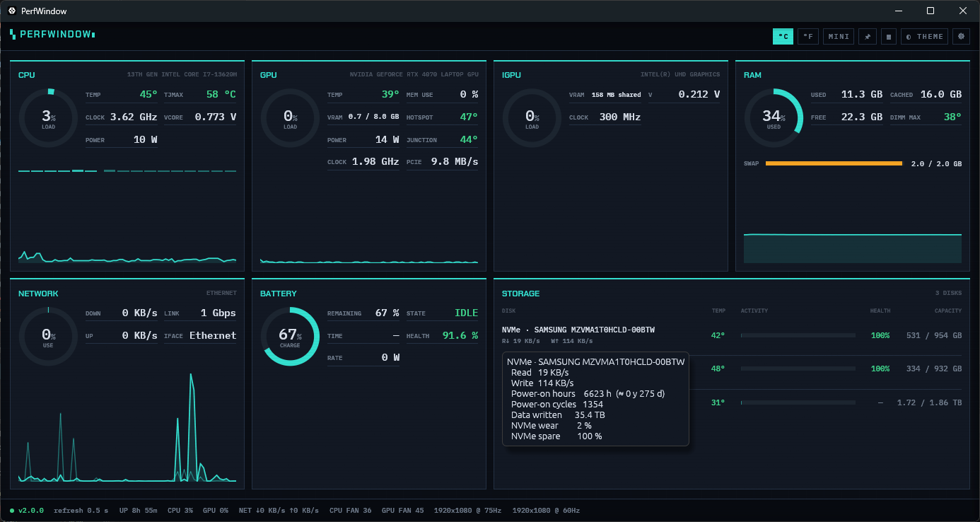Click the refresh 0.5 s status entry
The height and width of the screenshot is (522, 980).
pos(81,511)
